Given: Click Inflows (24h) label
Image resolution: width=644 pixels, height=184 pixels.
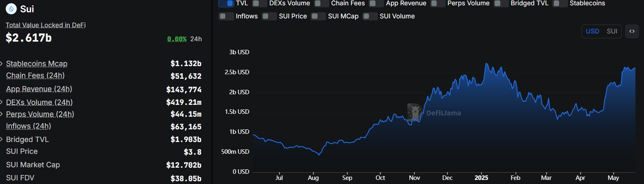Looking at the screenshot, I should tap(29, 126).
